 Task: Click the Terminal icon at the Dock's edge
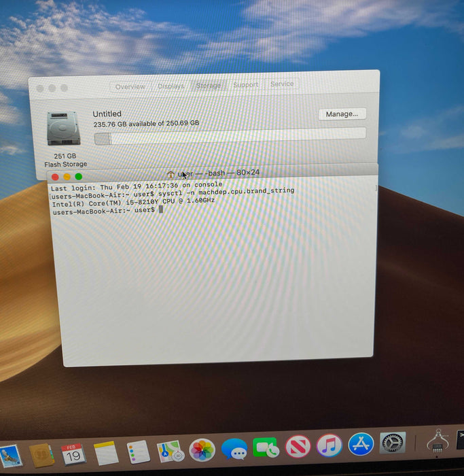460,439
